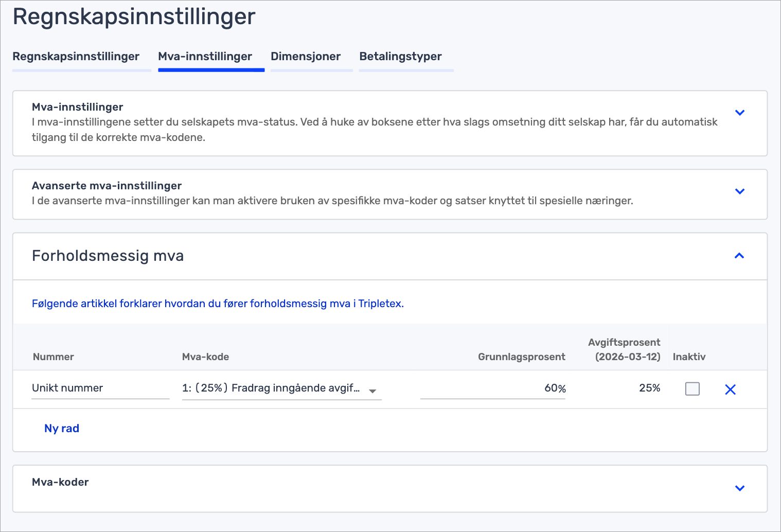781x532 pixels.
Task: Click the Inaktiv column header
Action: click(x=689, y=357)
